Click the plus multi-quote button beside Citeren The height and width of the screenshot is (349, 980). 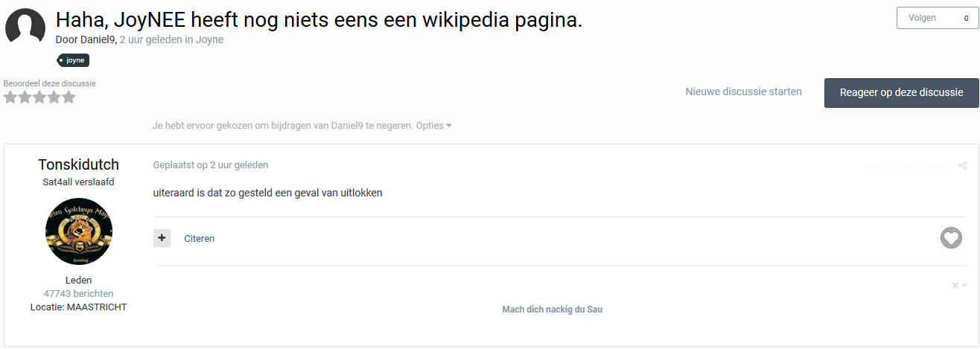[162, 238]
